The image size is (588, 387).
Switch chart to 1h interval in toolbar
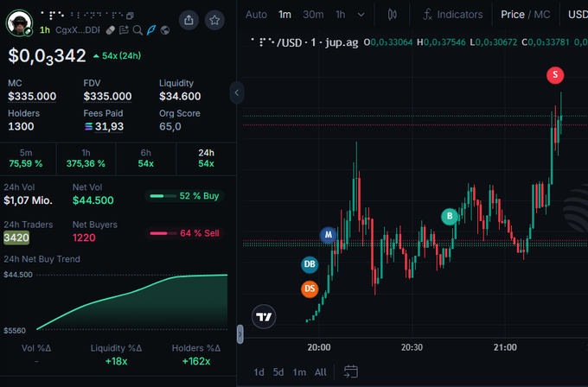(x=341, y=15)
